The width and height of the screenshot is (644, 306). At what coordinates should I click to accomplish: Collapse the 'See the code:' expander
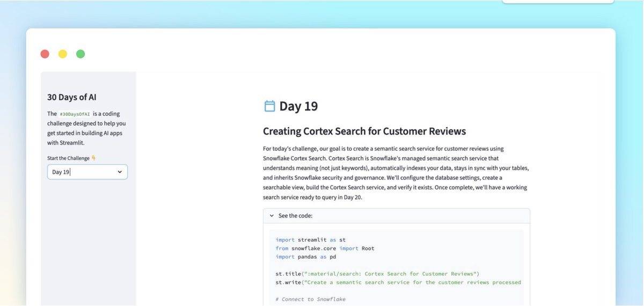(396, 216)
